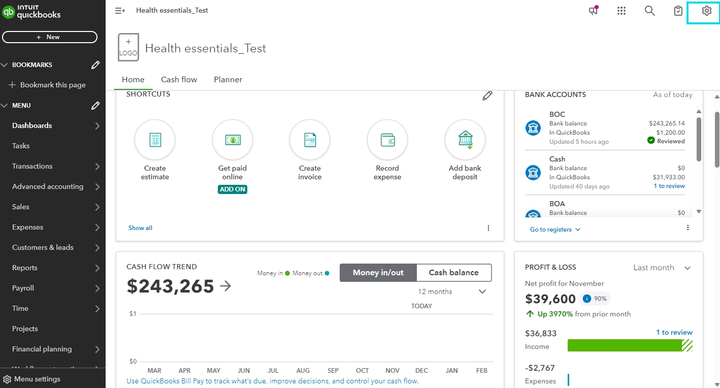The width and height of the screenshot is (720, 388).
Task: Click the green Income bar
Action: 630,345
